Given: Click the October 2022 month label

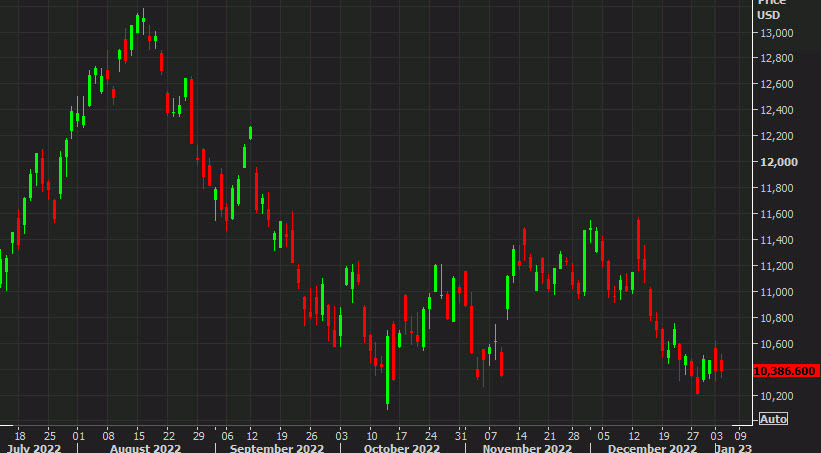Looking at the screenshot, I should [401, 448].
